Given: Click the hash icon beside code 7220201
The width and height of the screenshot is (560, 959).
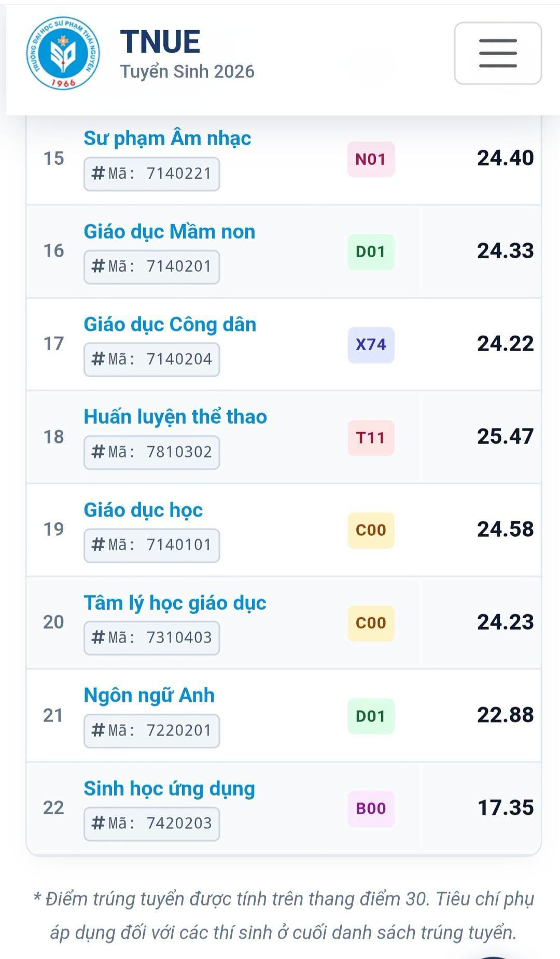Looking at the screenshot, I should coord(98,730).
